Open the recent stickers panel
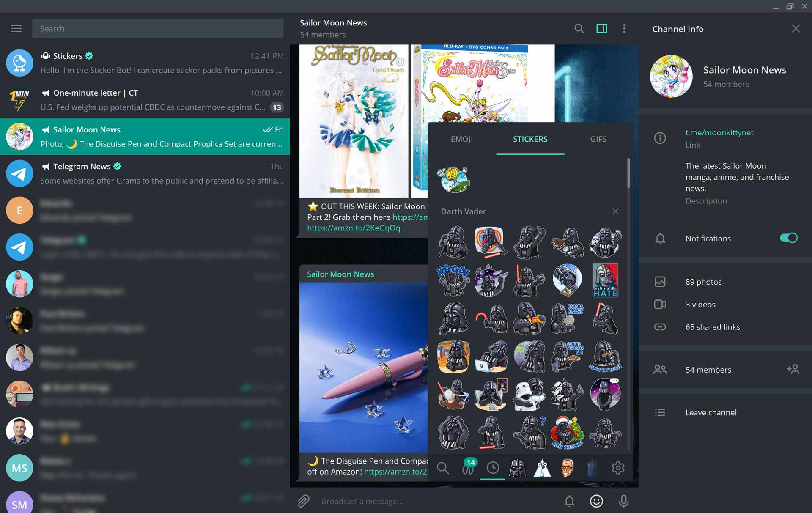 coord(493,467)
